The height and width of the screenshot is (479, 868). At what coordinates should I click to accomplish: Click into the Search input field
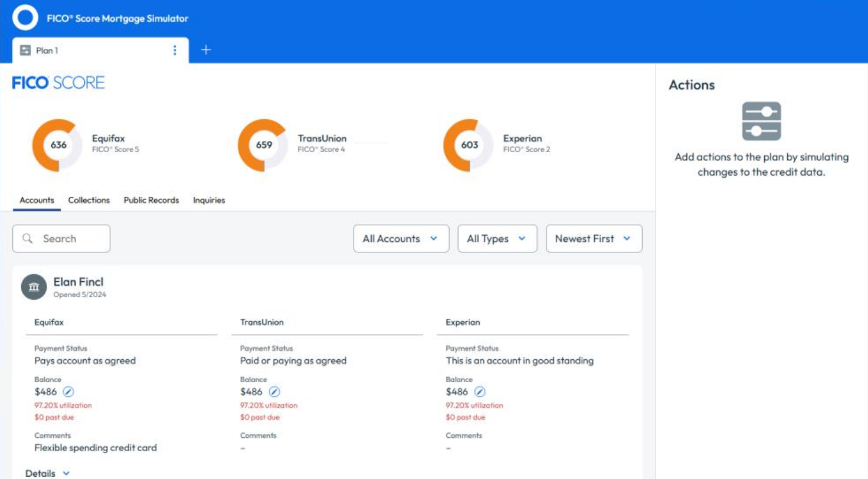61,239
